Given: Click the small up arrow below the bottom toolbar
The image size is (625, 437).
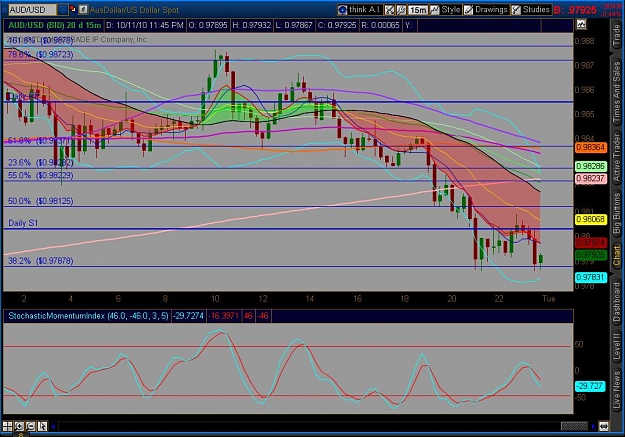Looking at the screenshot, I should 21,435.
